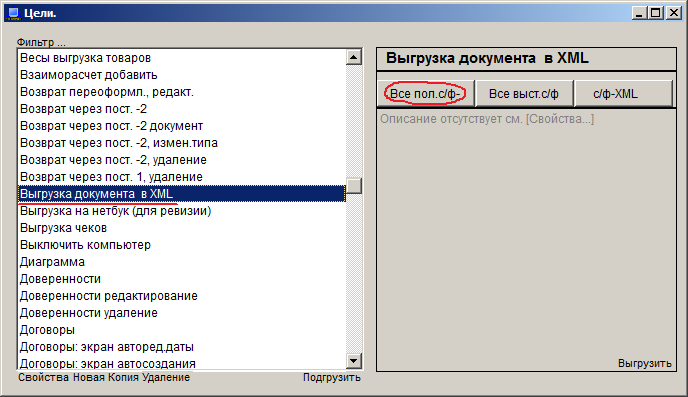This screenshot has height=397, width=688.
Task: Click the list scrollbar up arrow
Action: (x=354, y=57)
